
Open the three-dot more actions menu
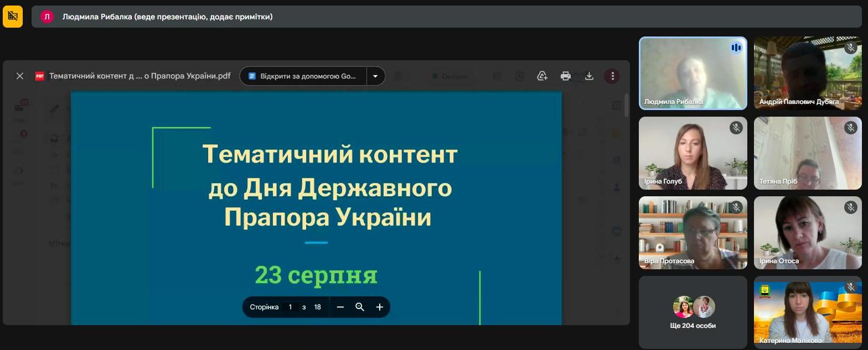tap(612, 76)
